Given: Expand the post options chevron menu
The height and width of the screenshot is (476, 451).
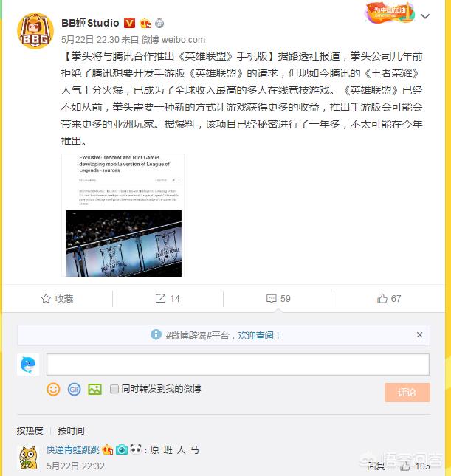Looking at the screenshot, I should (425, 16).
